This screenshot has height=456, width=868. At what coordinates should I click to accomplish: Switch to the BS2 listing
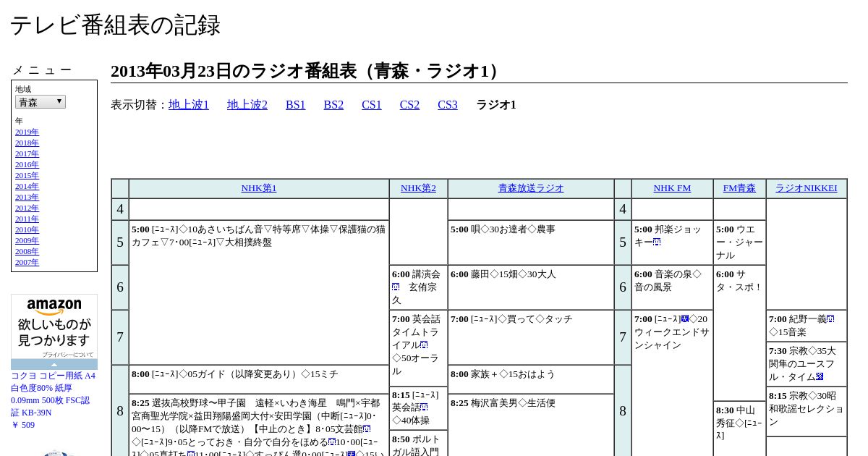point(333,105)
